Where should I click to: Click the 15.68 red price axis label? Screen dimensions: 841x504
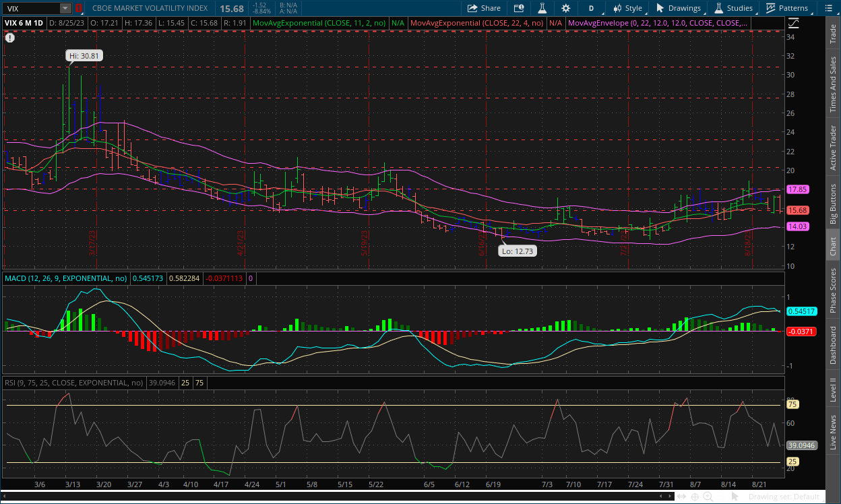tap(798, 210)
